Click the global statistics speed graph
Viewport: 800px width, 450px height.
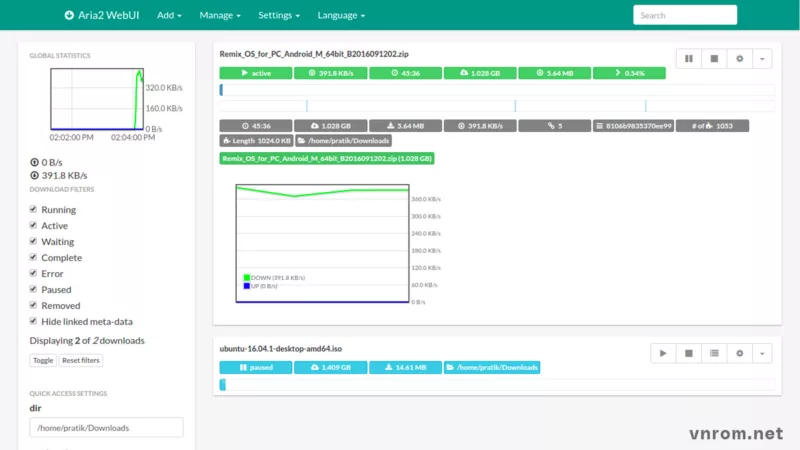[97, 99]
